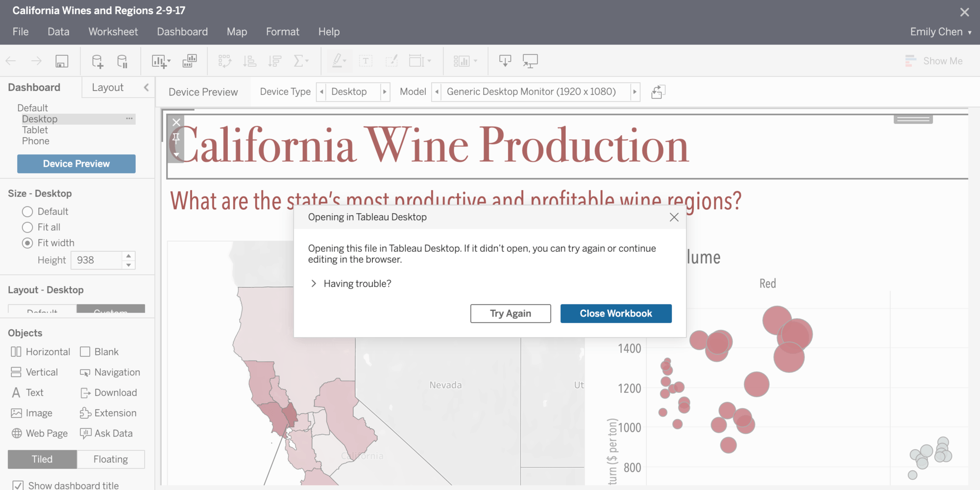Open the Data menu
Viewport: 980px width, 490px height.
[58, 32]
